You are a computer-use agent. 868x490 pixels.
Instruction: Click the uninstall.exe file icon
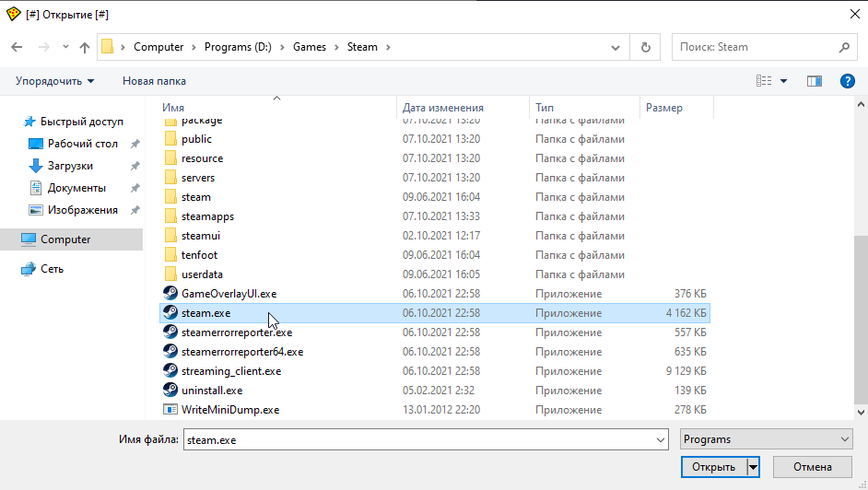170,390
